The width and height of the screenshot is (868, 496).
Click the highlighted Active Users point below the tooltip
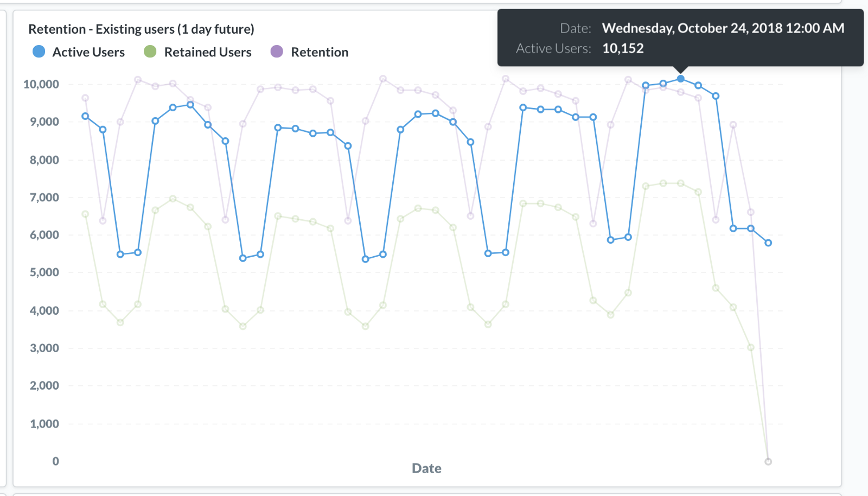[x=681, y=79]
